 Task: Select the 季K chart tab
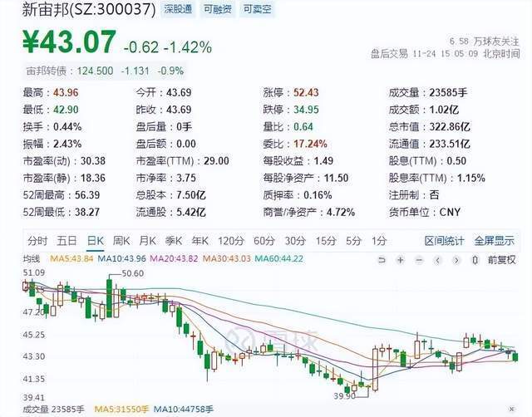(x=174, y=241)
